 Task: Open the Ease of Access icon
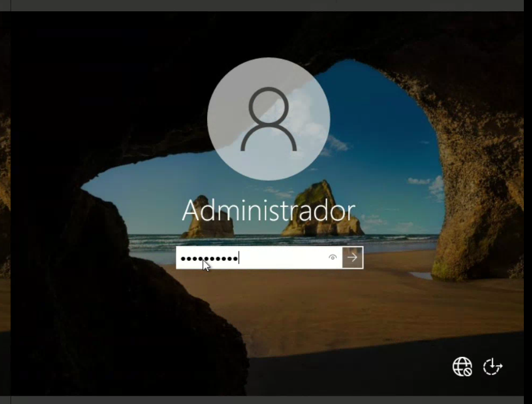[x=492, y=366]
